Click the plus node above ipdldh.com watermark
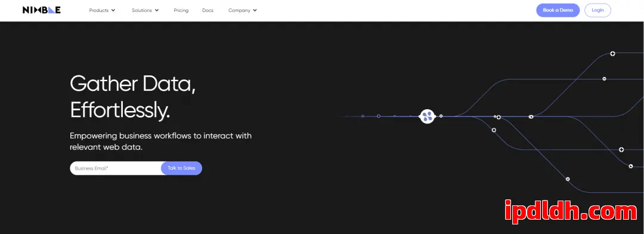The height and width of the screenshot is (234, 644). click(621, 150)
